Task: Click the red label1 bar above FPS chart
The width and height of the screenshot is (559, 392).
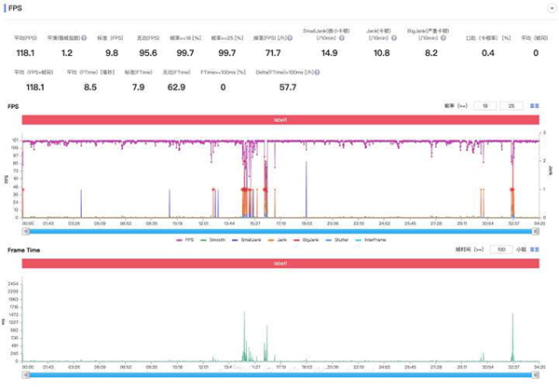Action: tap(281, 120)
